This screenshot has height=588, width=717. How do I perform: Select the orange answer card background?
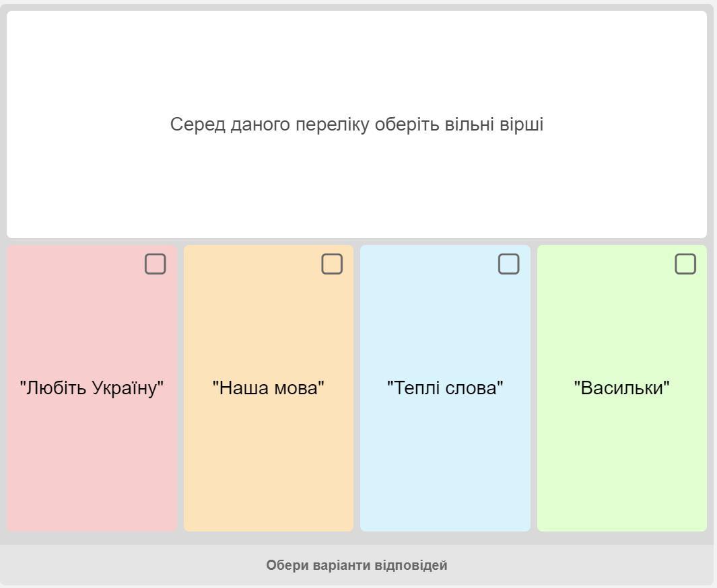tap(269, 471)
